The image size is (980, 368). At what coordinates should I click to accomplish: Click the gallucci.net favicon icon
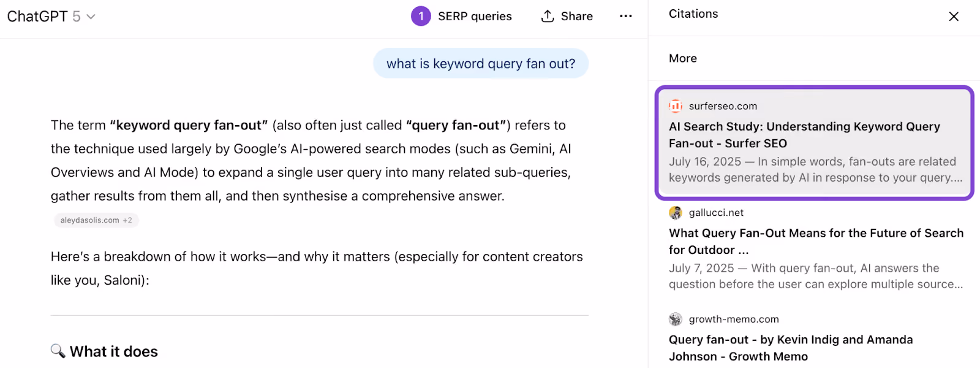coord(676,213)
